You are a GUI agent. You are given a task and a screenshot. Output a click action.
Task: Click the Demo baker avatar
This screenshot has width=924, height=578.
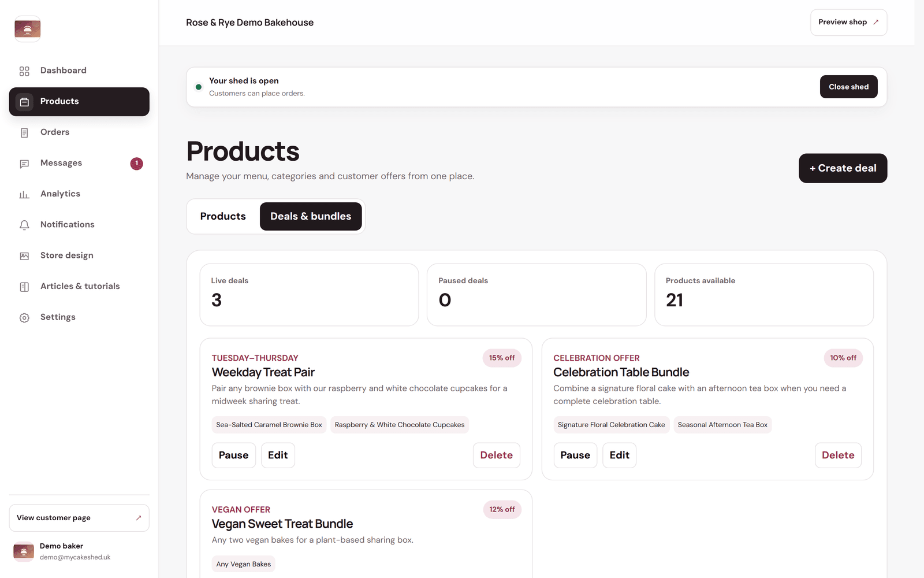[x=24, y=551]
